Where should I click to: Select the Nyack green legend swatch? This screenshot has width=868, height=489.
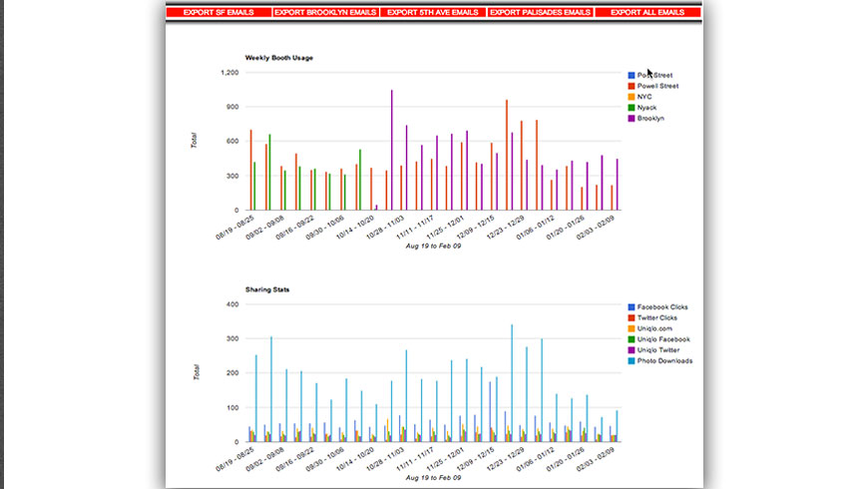(x=632, y=108)
